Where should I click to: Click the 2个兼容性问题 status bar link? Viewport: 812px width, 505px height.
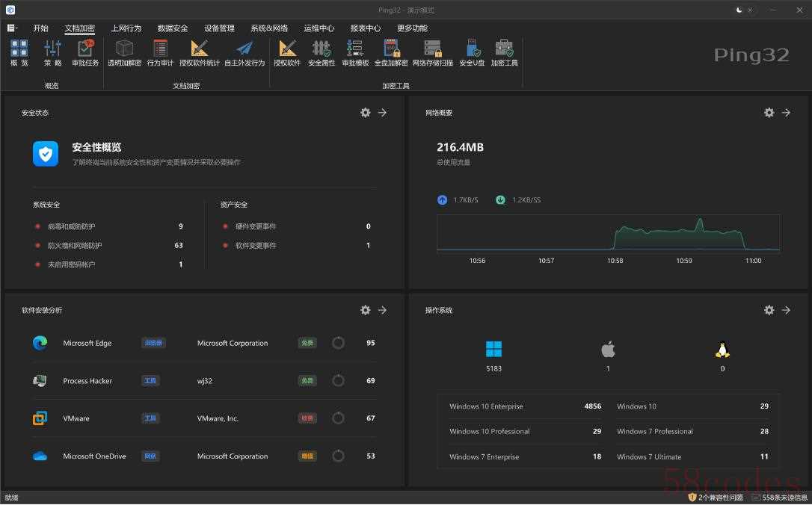pos(716,498)
